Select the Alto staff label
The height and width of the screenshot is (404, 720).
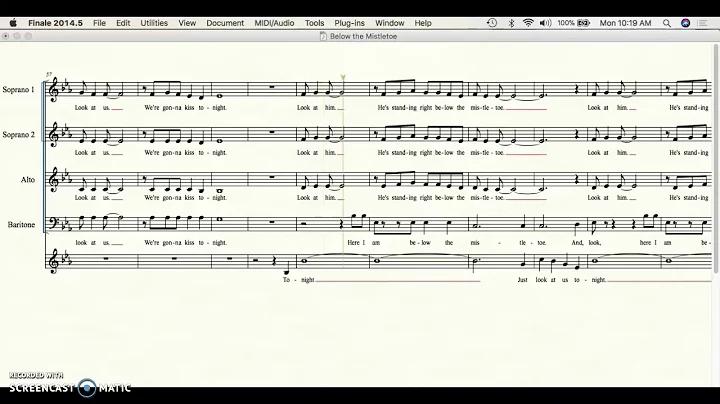coord(28,180)
